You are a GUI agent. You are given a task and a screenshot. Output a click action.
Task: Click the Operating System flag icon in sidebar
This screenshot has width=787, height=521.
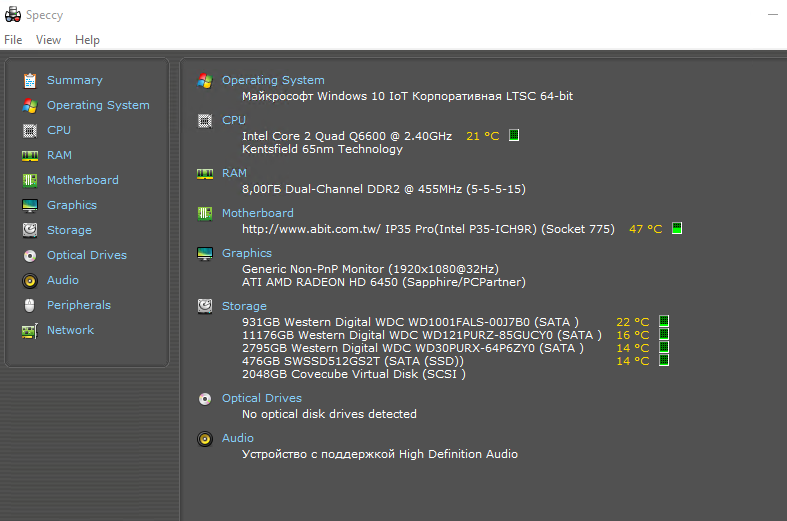click(x=30, y=105)
